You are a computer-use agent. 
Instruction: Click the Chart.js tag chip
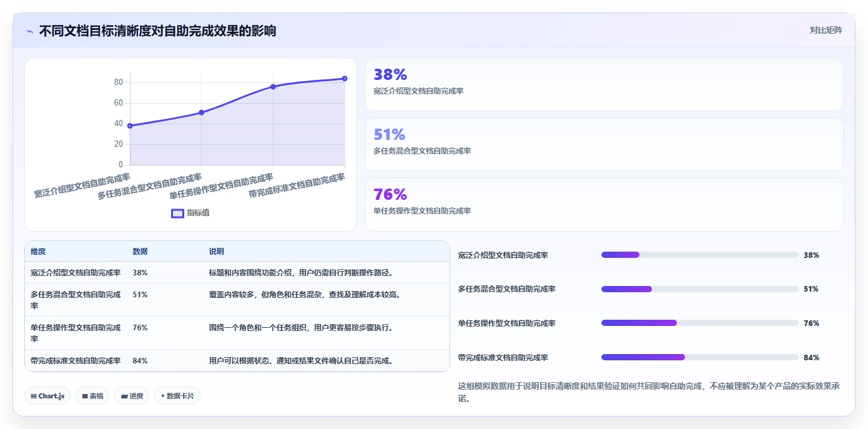(x=47, y=396)
